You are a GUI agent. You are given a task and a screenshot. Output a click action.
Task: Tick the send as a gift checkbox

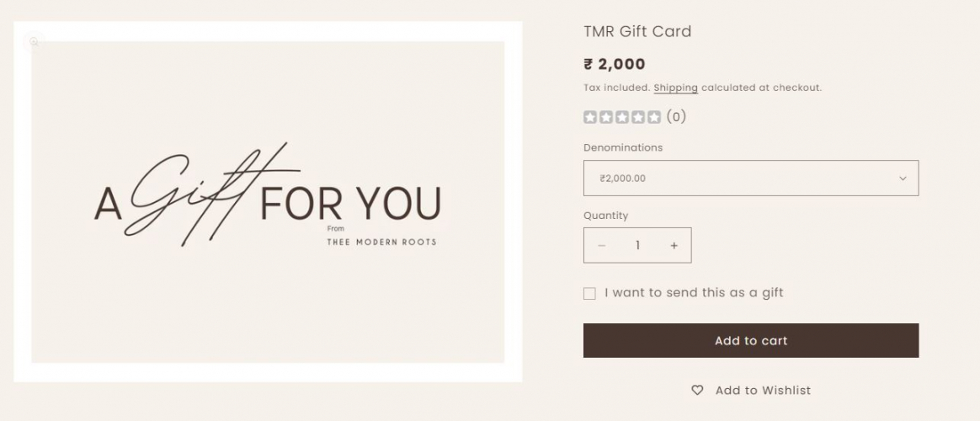589,293
